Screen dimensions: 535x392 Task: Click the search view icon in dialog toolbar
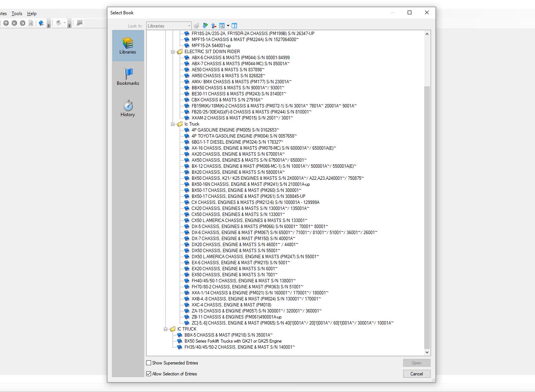222,26
